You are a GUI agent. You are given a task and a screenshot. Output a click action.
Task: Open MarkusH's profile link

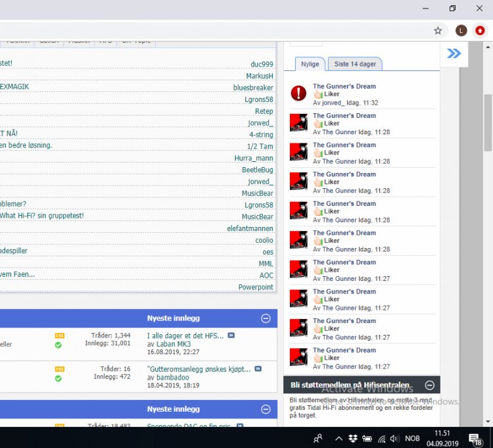(x=260, y=76)
